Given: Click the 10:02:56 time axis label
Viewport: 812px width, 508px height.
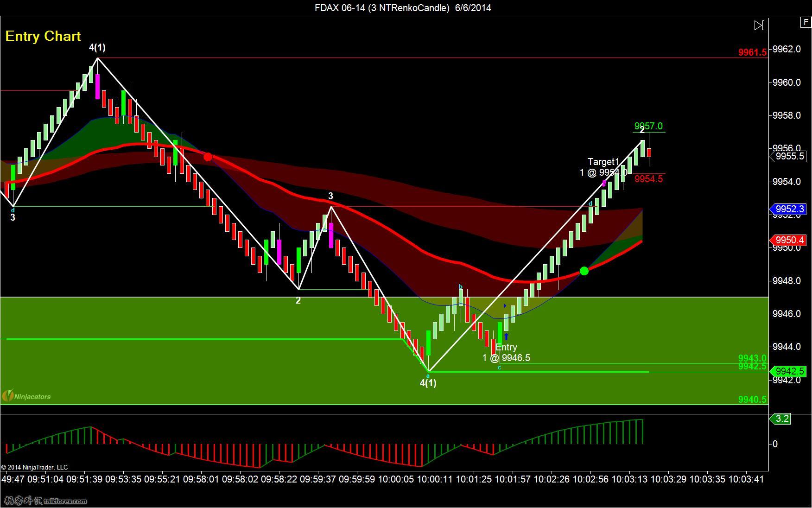Looking at the screenshot, I should pos(590,479).
